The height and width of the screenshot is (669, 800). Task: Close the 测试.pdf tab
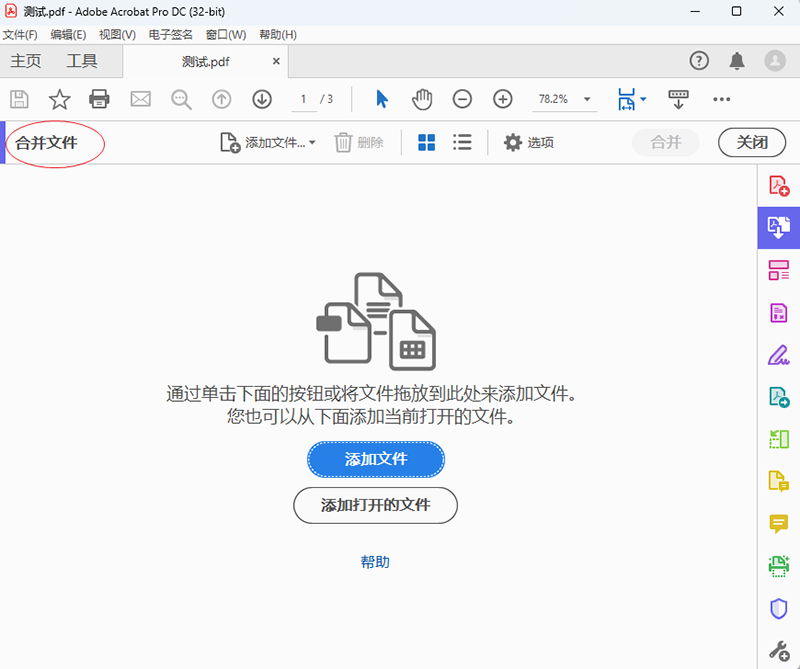[x=276, y=61]
